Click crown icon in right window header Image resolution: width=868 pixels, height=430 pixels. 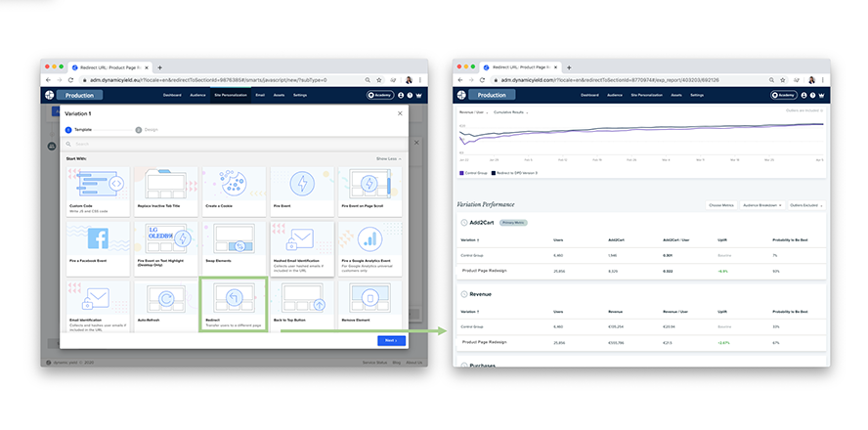821,95
